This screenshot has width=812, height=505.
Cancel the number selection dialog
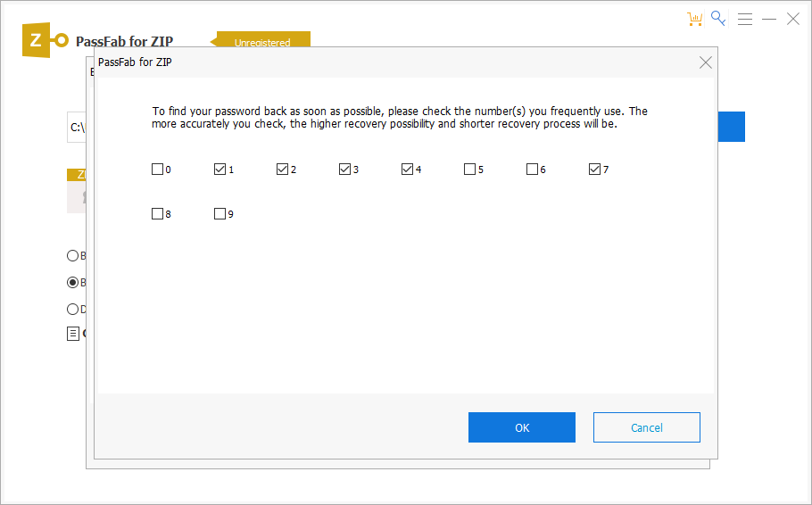647,427
